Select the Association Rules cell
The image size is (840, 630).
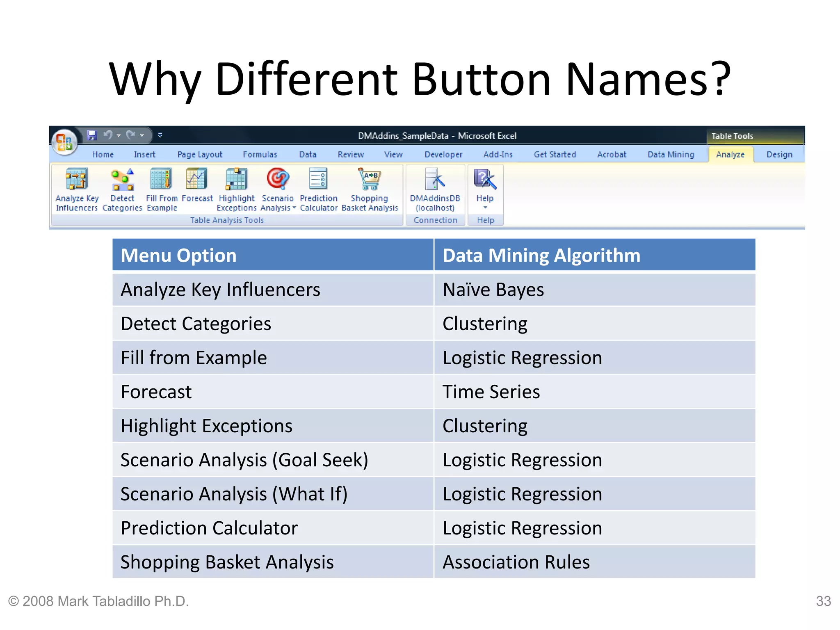point(595,562)
